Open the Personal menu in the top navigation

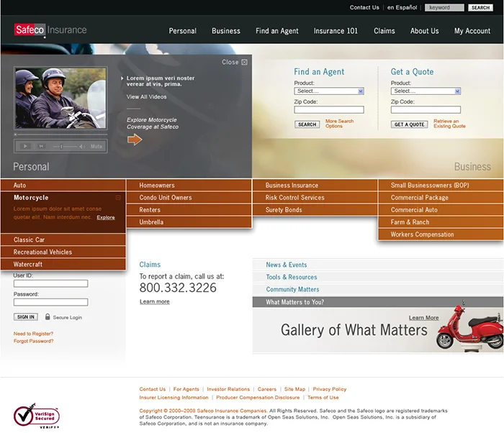pos(183,31)
